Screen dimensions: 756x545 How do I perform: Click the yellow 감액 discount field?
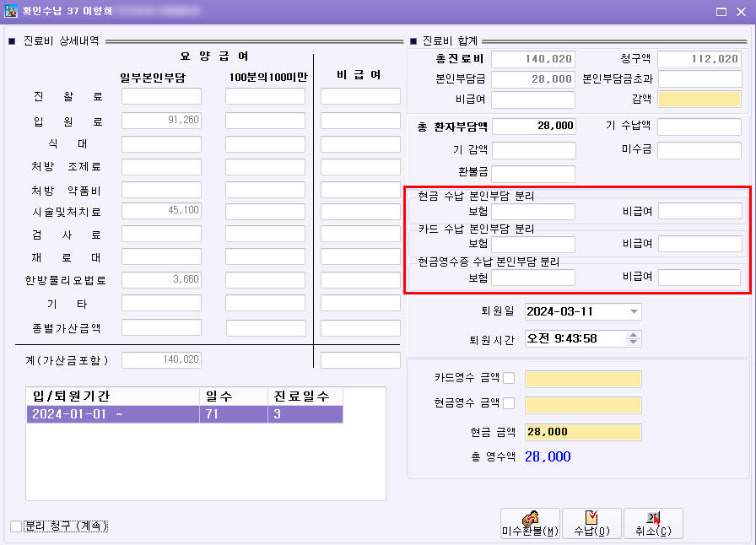point(699,100)
